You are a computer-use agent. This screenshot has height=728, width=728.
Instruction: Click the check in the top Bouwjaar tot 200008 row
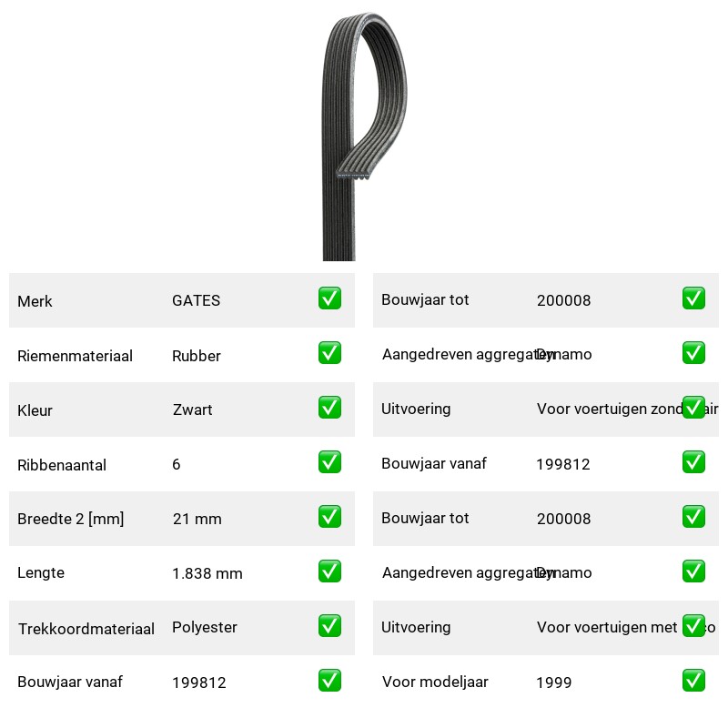point(693,298)
